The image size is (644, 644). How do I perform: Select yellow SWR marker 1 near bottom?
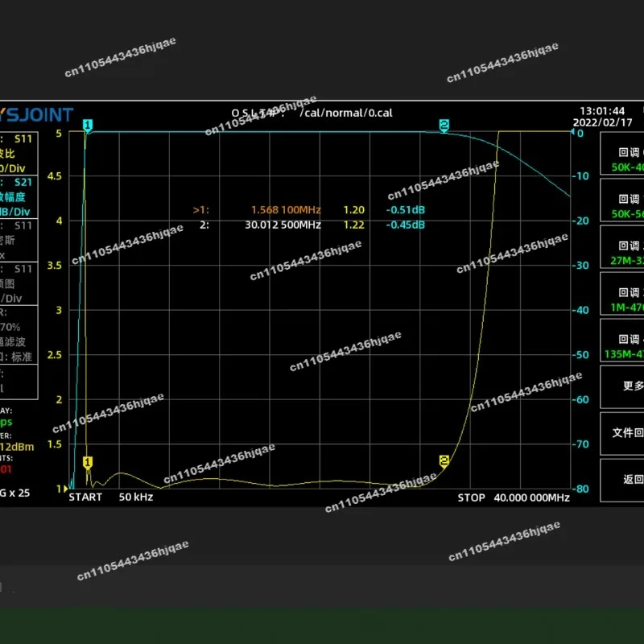point(88,463)
